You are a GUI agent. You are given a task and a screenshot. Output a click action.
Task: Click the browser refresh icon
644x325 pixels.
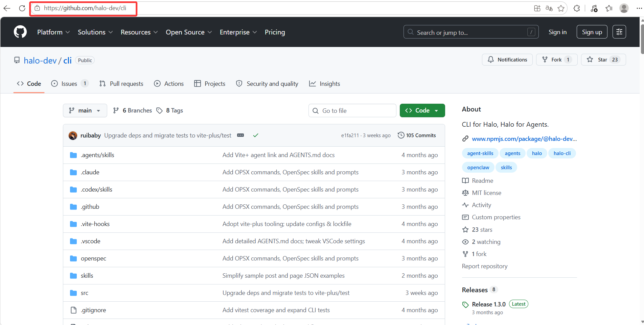22,8
